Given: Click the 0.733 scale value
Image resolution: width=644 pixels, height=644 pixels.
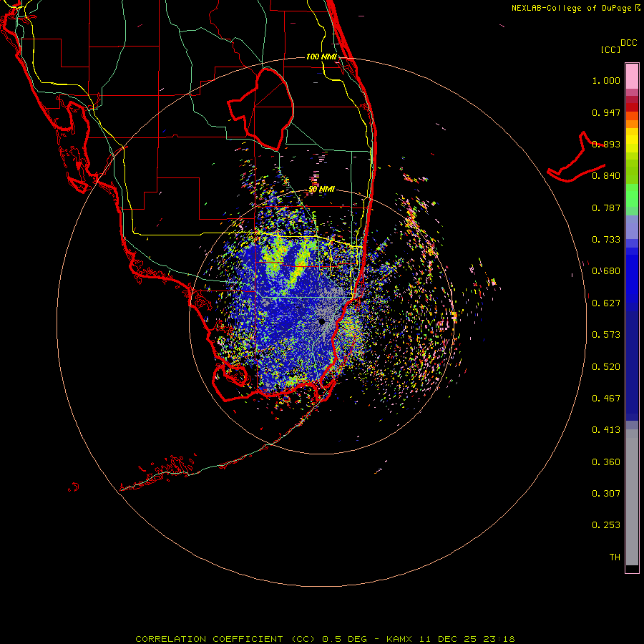Looking at the screenshot, I should point(606,240).
